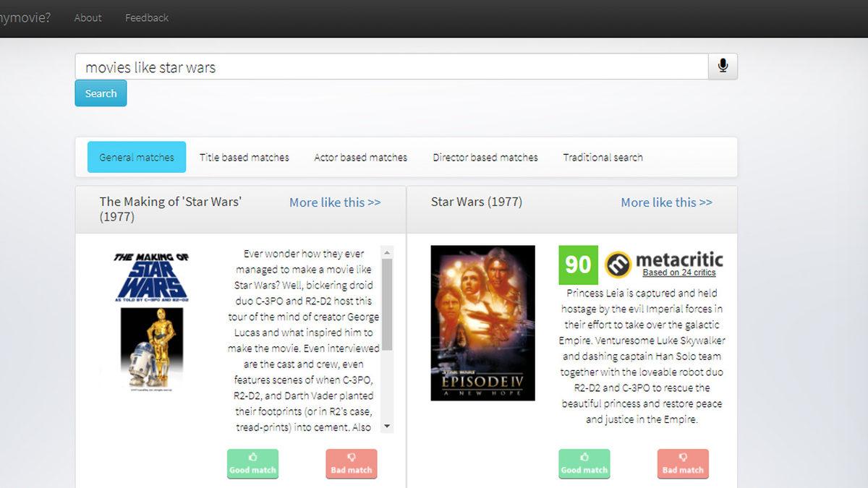Open Actor based matches tab
The height and width of the screenshot is (488, 868).
(360, 157)
